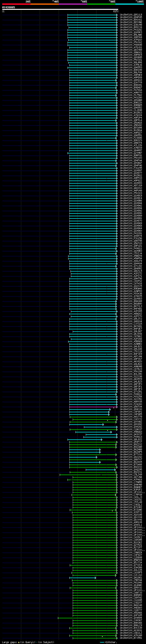Select hit label UniRef100_P43282
Image resolution: width=146 pixels, height=644 pixels.
131,30
